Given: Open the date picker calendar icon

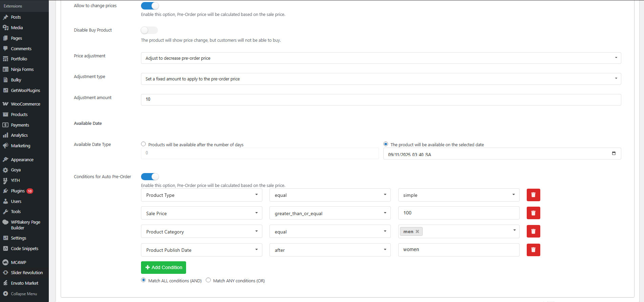Looking at the screenshot, I should click(x=613, y=153).
